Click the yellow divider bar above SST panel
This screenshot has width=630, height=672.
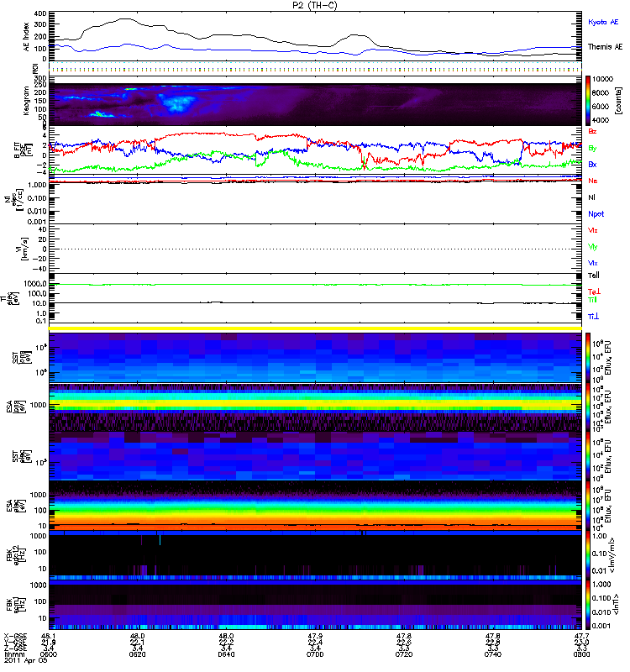315,328
